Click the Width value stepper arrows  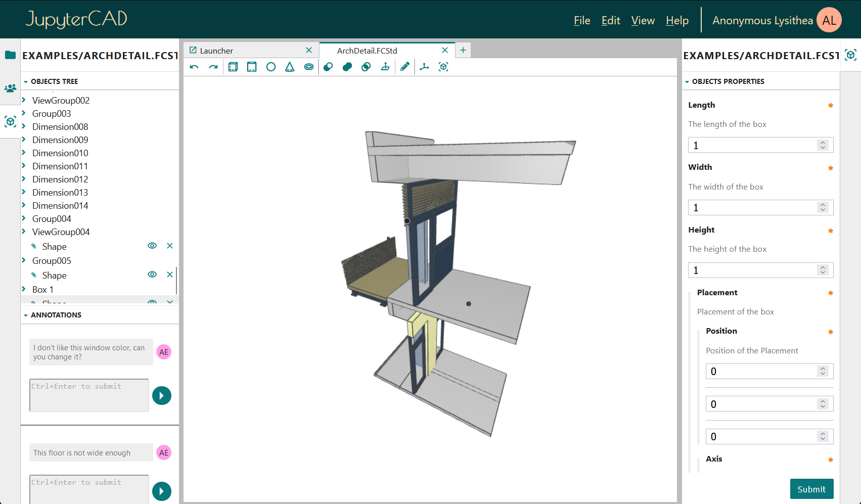823,207
